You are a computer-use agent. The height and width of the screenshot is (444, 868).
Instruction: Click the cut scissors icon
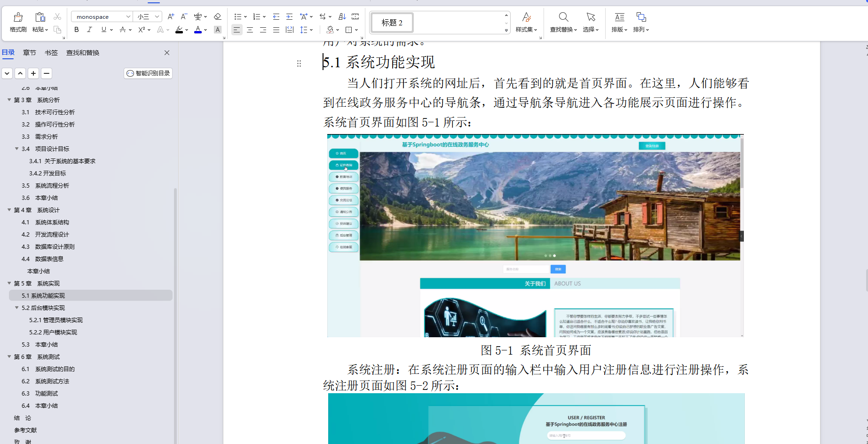pyautogui.click(x=57, y=16)
